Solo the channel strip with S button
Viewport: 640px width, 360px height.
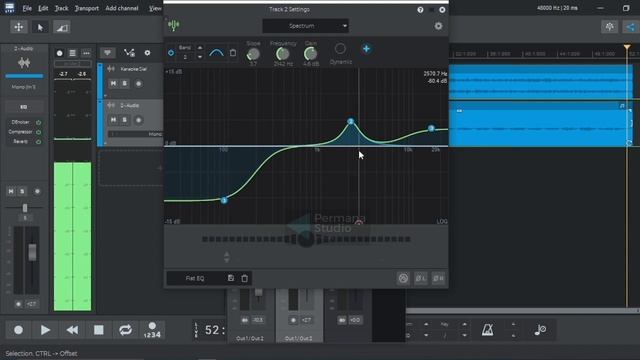[22, 191]
